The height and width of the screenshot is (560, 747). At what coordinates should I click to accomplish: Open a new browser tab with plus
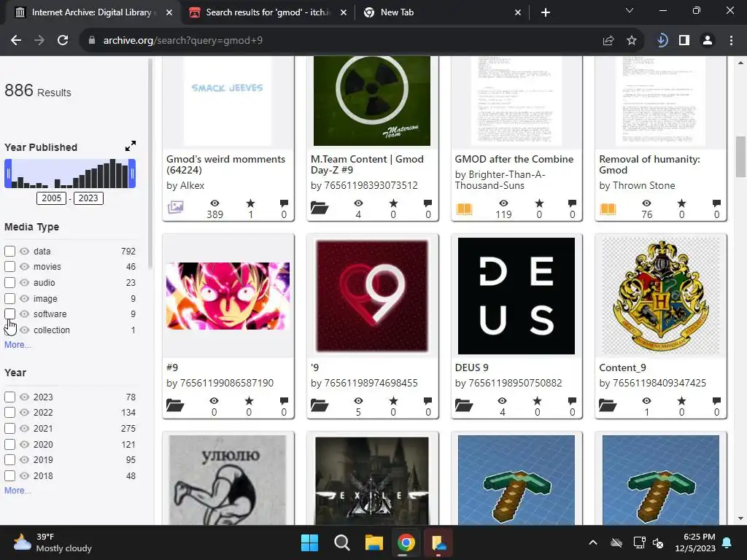546,12
